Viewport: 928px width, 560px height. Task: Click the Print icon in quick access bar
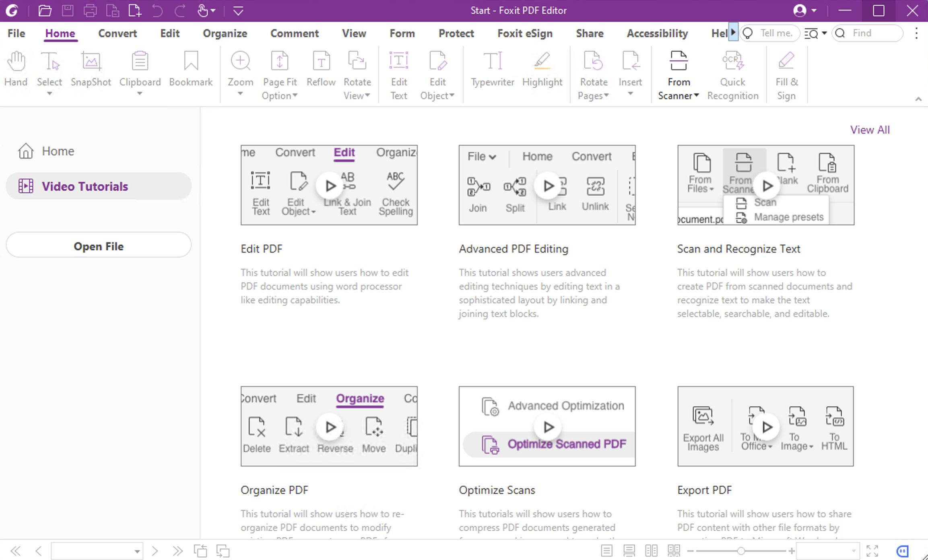pos(90,10)
